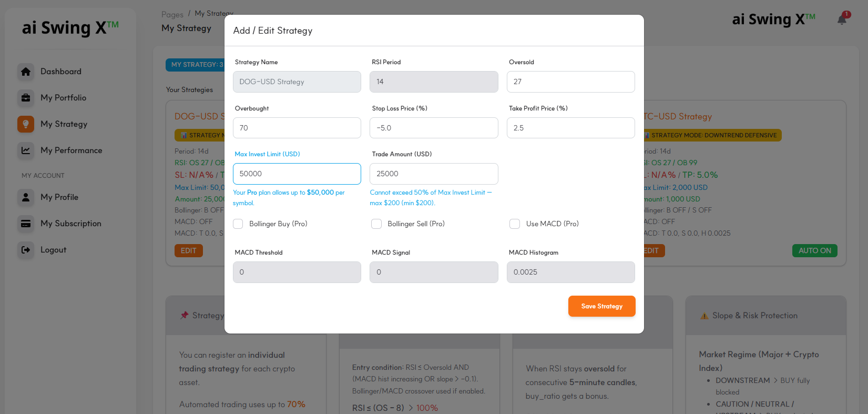Go to My Subscription menu item
The height and width of the screenshot is (414, 868).
point(70,224)
